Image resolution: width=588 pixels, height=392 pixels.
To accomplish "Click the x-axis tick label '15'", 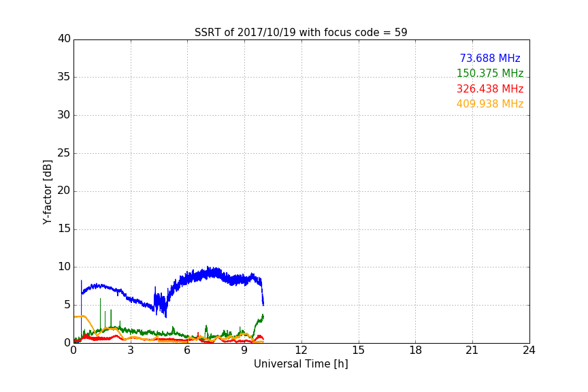I will tap(359, 350).
